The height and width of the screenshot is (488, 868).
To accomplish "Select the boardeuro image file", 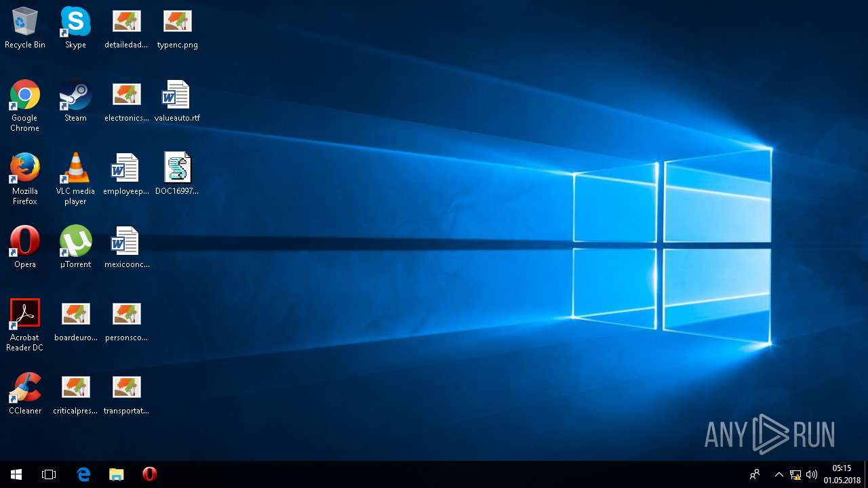I will coord(75,321).
